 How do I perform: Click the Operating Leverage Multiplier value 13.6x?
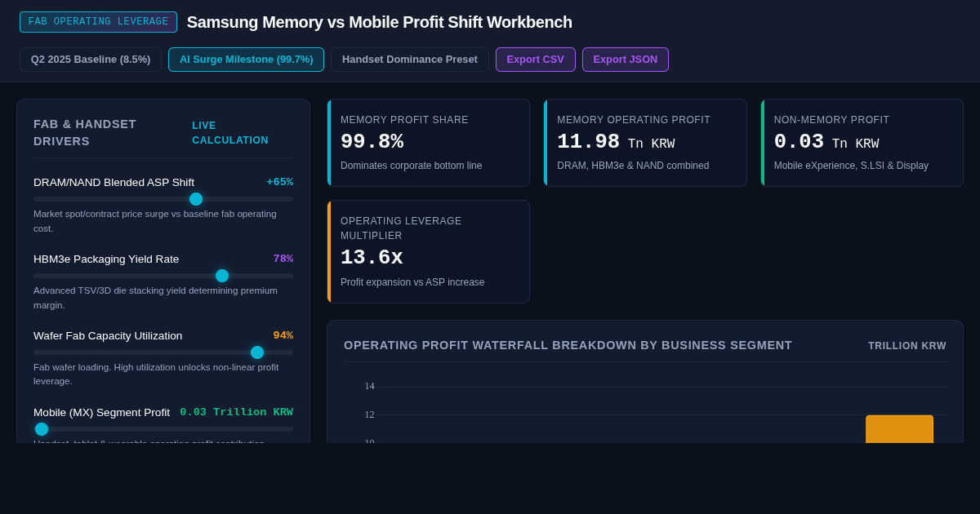[x=372, y=258]
